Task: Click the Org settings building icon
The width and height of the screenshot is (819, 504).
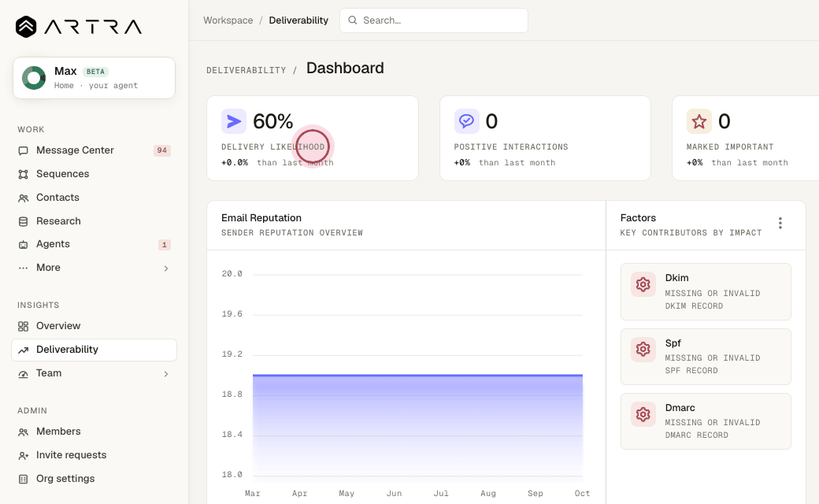Action: pos(23,479)
